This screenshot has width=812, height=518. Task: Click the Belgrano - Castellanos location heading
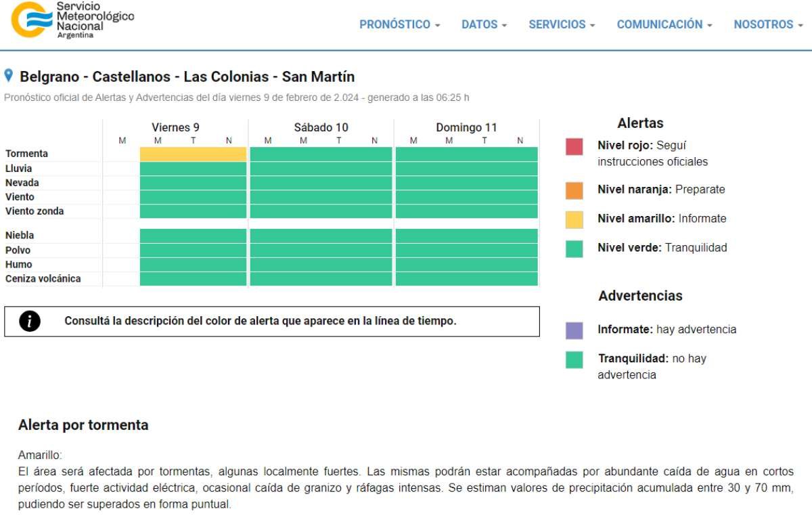[x=187, y=77]
